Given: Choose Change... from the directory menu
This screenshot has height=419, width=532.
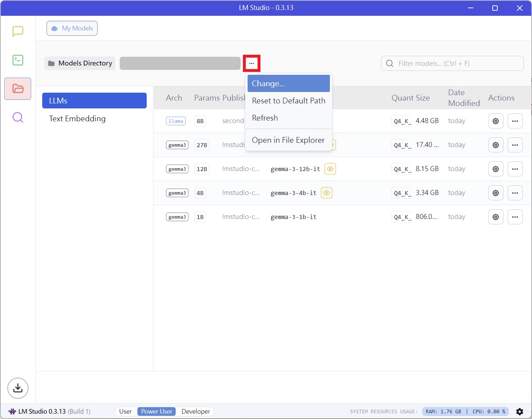Looking at the screenshot, I should click(289, 83).
